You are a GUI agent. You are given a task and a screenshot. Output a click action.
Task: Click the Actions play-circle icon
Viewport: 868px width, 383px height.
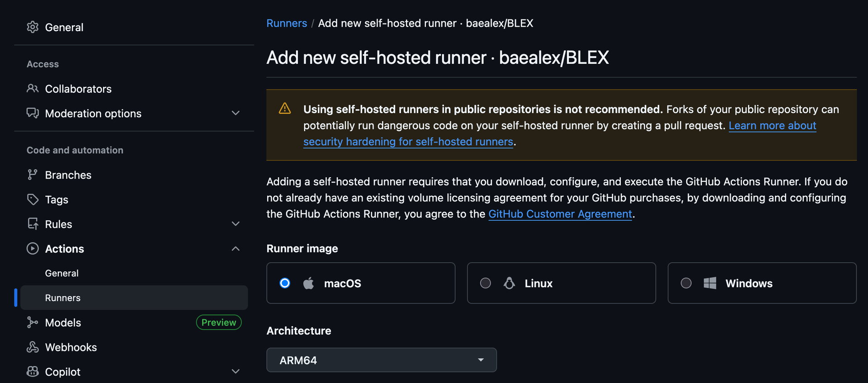[33, 249]
